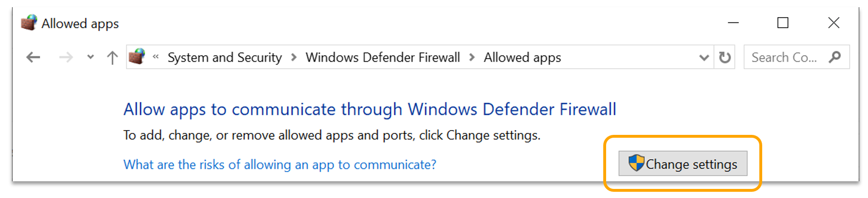This screenshot has width=868, height=198.
Task: Click the Forward navigation arrow
Action: click(66, 57)
